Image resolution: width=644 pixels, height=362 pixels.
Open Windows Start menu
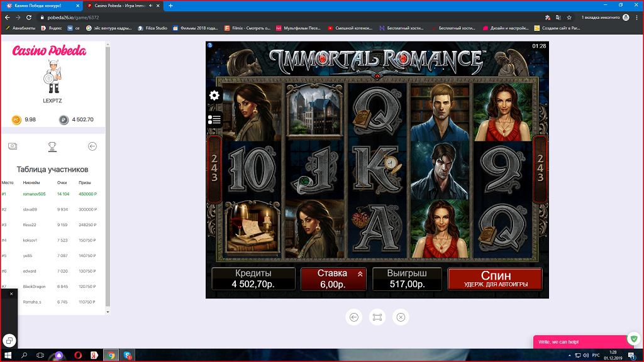point(8,355)
